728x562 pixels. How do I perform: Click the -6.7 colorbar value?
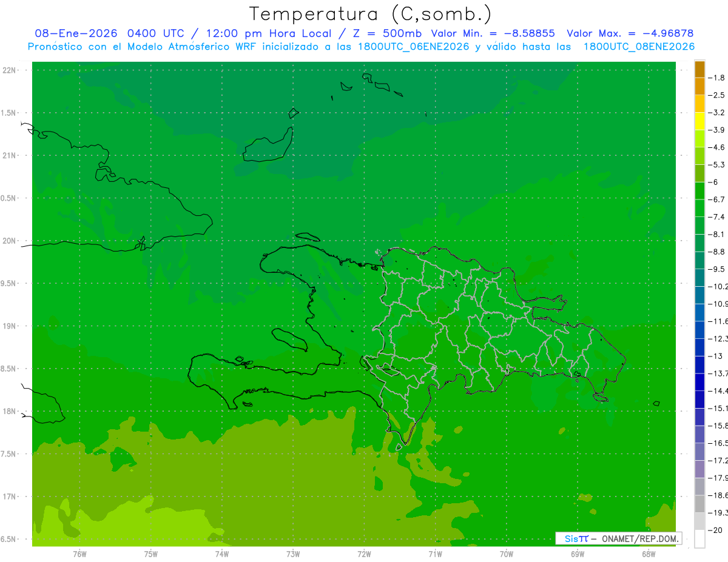pyautogui.click(x=716, y=199)
